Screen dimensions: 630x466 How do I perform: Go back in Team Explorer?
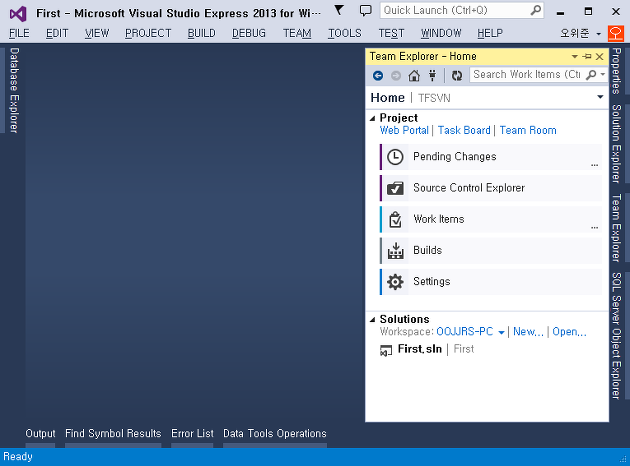tap(378, 76)
